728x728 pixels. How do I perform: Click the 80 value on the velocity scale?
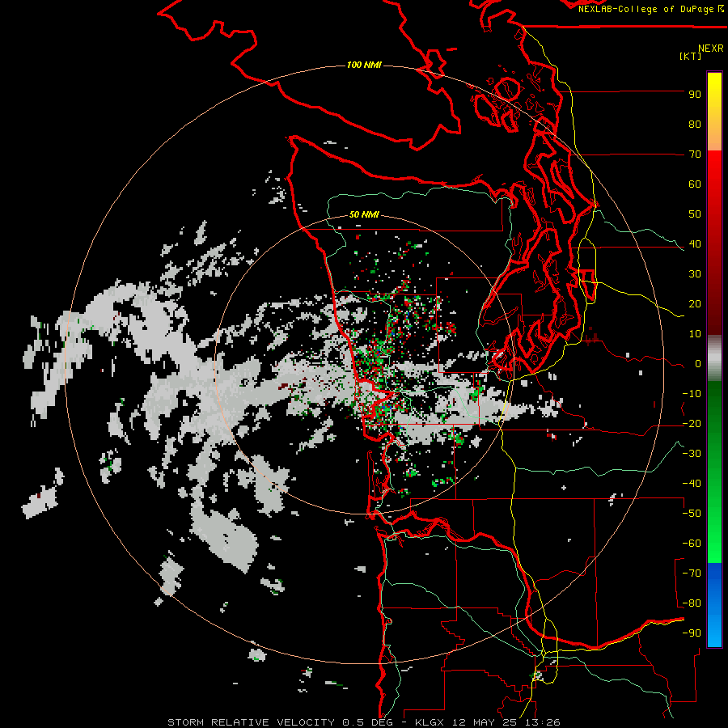(x=695, y=125)
